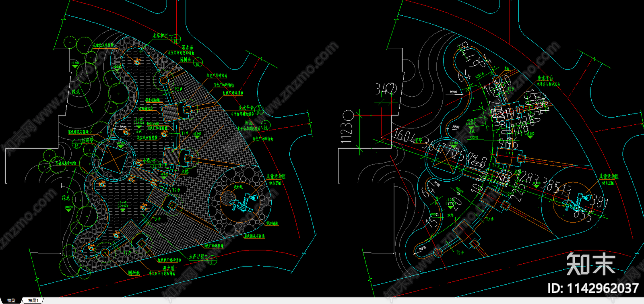Select the 水岸护栏二 annotation label
This screenshot has height=304, width=644.
coord(199,257)
